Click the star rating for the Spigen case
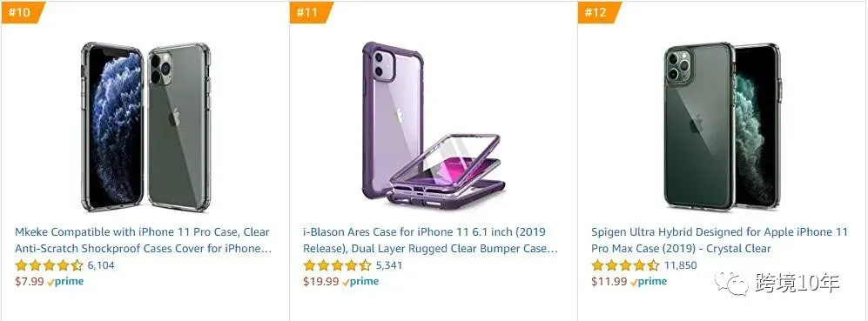The height and width of the screenshot is (321, 868). pyautogui.click(x=626, y=265)
